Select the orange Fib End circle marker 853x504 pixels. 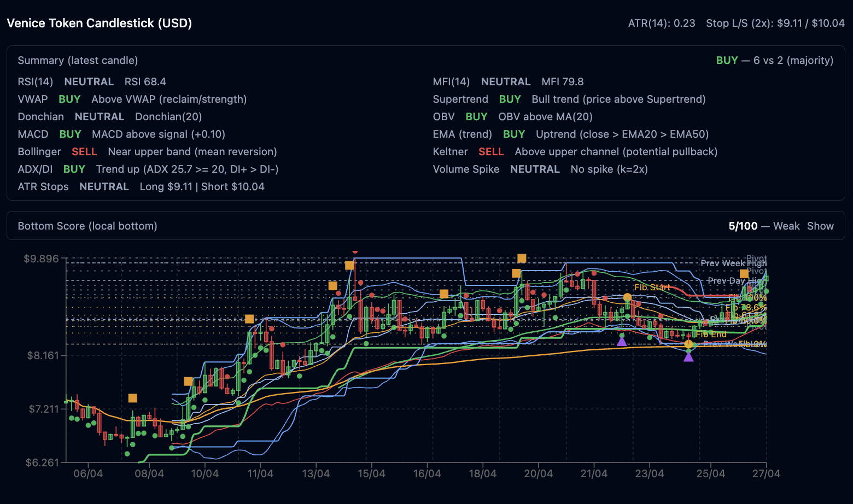688,344
